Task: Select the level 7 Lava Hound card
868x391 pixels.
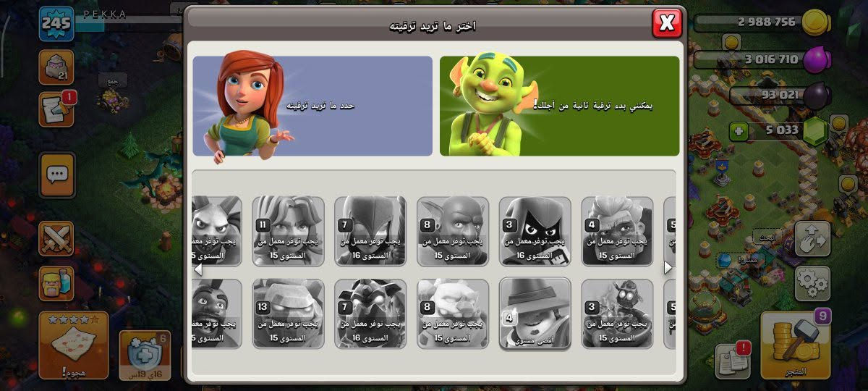Action: [370, 314]
